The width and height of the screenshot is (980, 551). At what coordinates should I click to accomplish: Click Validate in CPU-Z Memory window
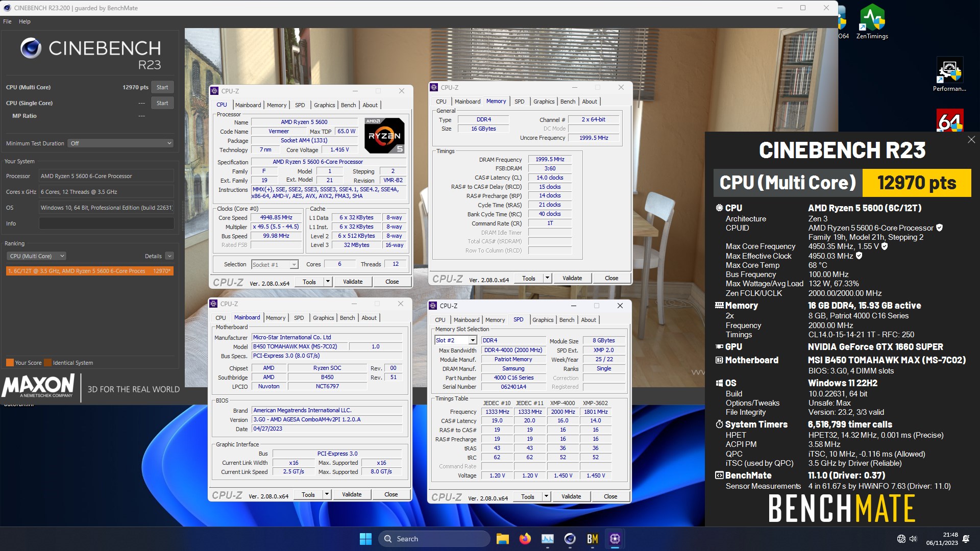coord(572,278)
